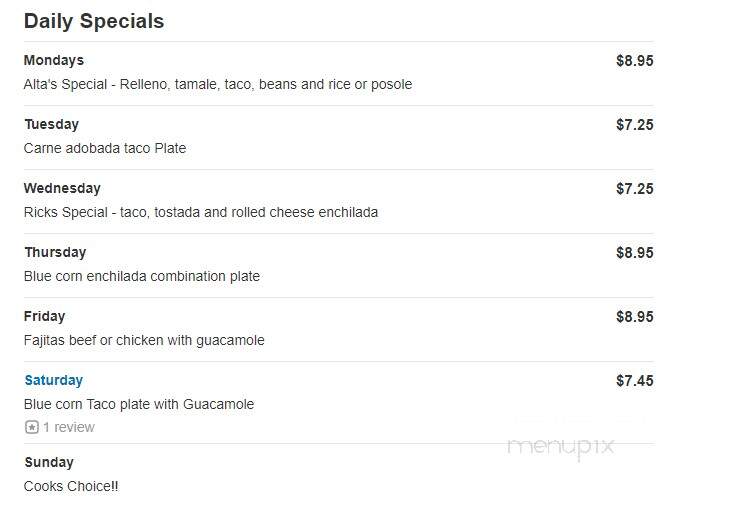Click the Tuesday special heading
This screenshot has height=529, width=740.
click(x=52, y=125)
